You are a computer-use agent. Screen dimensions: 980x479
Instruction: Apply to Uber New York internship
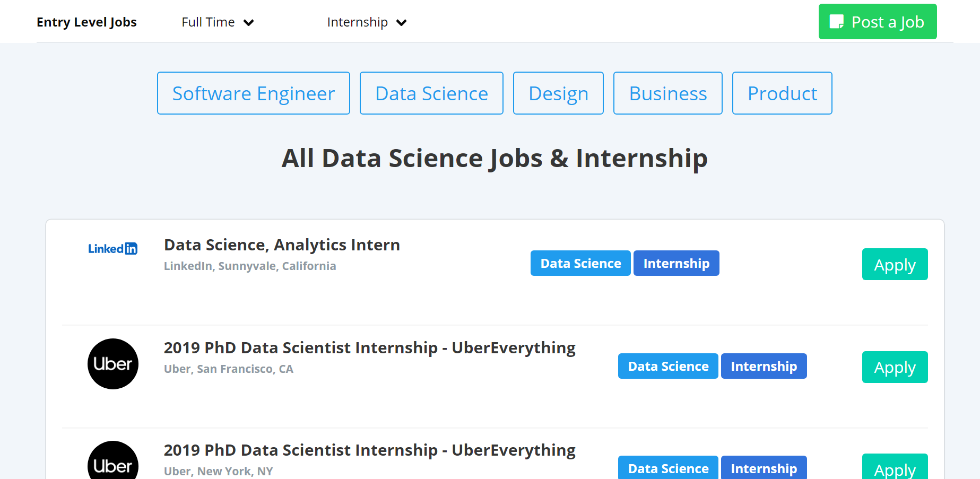[895, 468]
